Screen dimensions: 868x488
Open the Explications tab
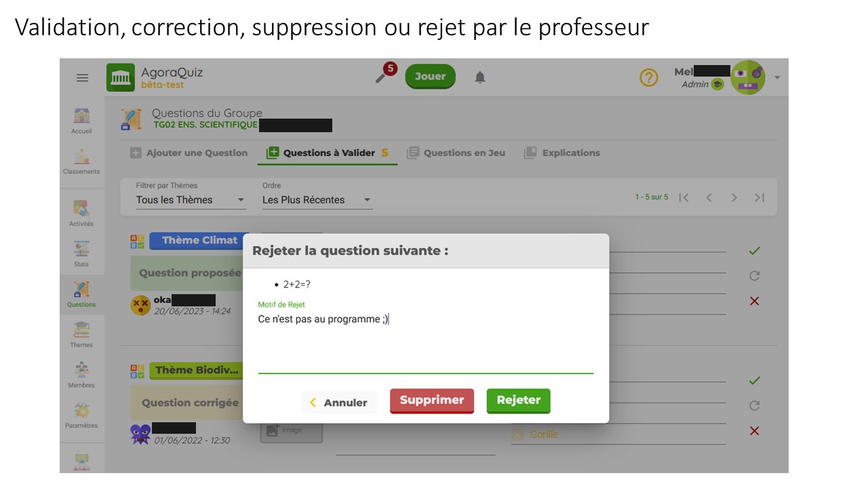[562, 153]
